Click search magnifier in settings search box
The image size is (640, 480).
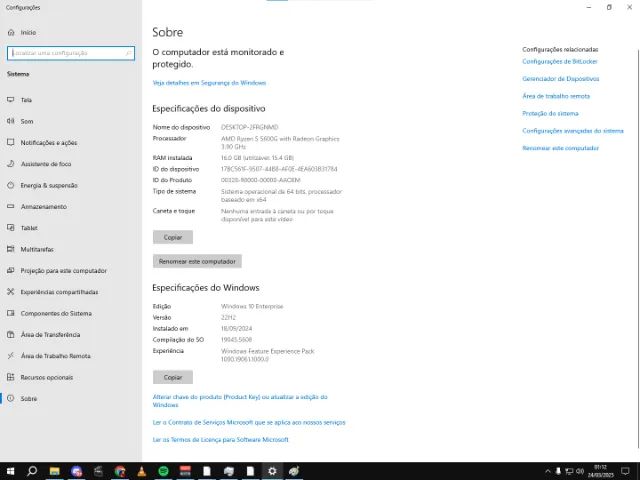click(x=128, y=53)
